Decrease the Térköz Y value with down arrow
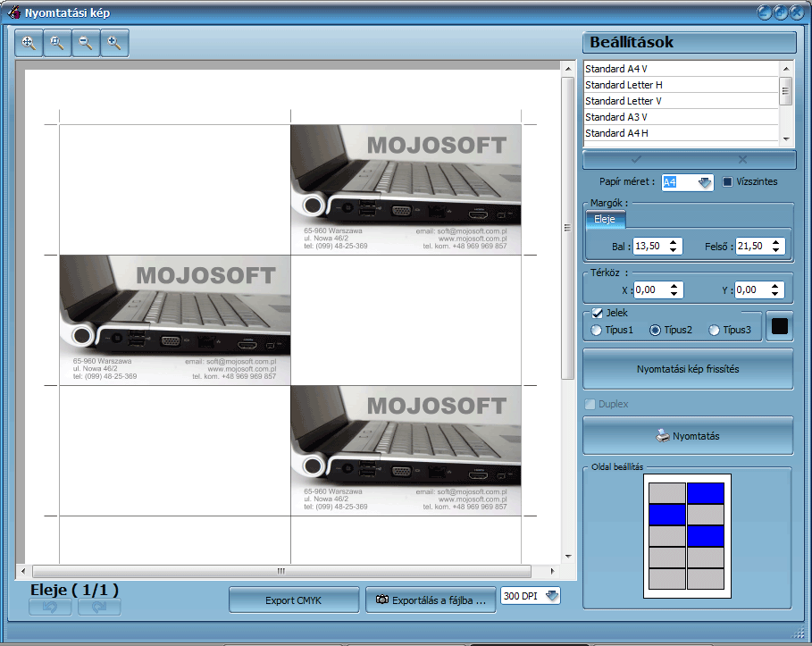The image size is (812, 646). pyautogui.click(x=774, y=294)
